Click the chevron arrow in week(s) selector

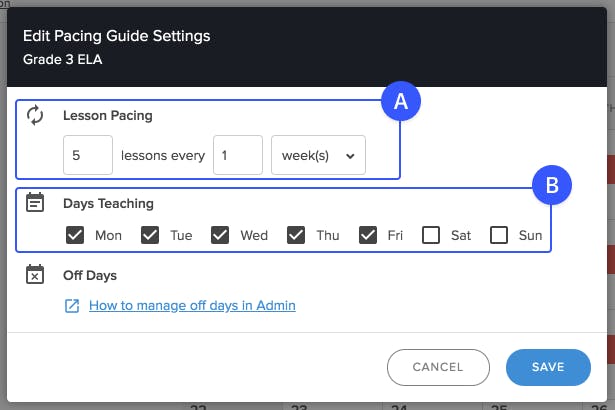tap(350, 156)
